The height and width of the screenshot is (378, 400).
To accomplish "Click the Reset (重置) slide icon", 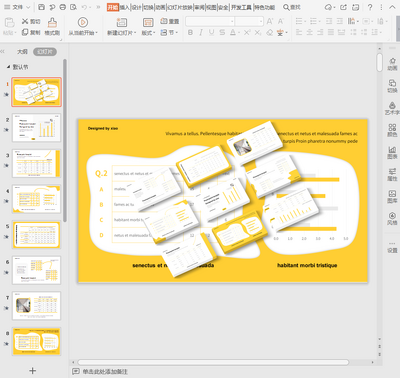I will coord(164,21).
